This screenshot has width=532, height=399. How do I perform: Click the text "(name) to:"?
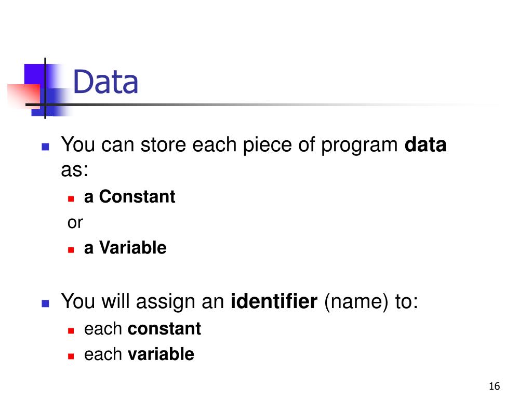[371, 302]
